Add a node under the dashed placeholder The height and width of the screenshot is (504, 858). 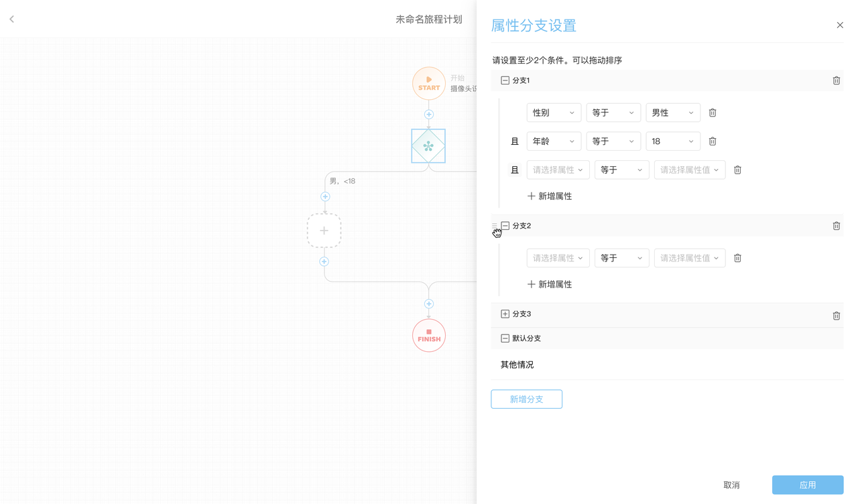coord(324,261)
